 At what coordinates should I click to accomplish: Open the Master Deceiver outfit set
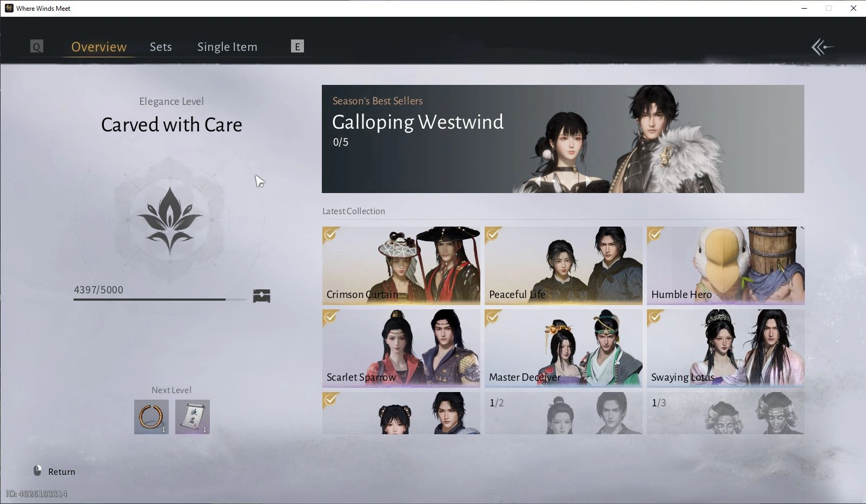click(564, 348)
